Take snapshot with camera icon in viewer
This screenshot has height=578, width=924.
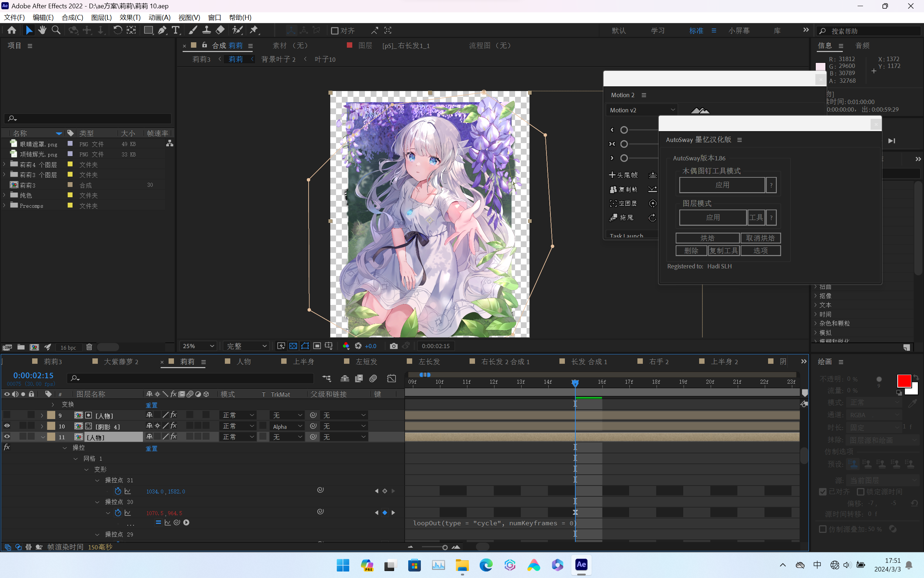(x=394, y=346)
